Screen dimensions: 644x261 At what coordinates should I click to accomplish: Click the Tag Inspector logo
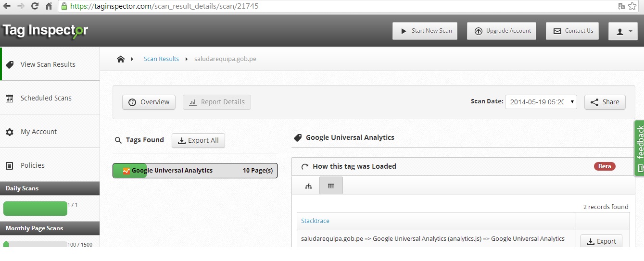(45, 30)
